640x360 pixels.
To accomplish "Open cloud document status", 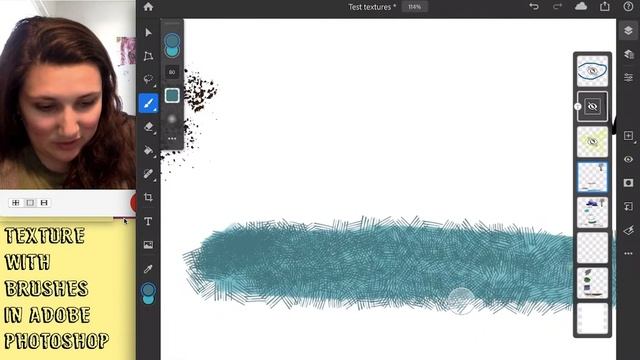I will [x=581, y=7].
